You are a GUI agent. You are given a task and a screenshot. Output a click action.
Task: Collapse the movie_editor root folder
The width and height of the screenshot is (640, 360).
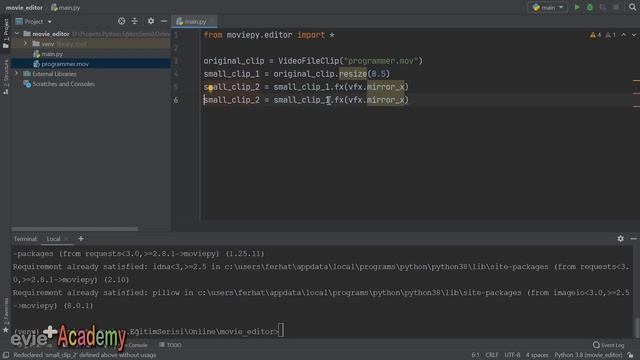[x=17, y=33]
